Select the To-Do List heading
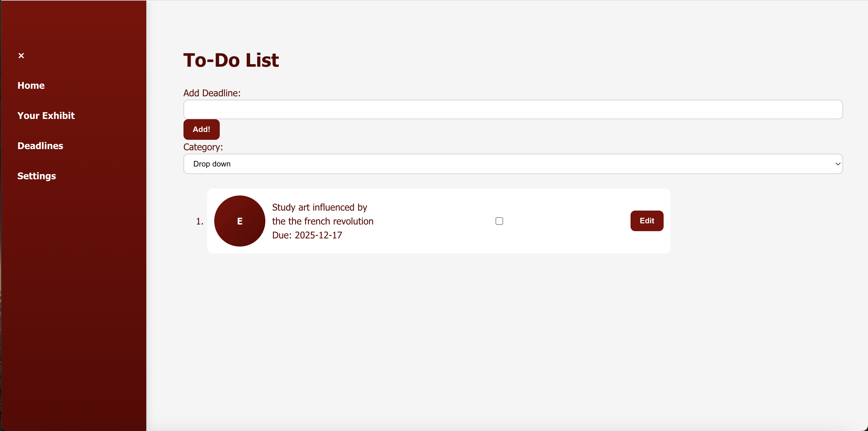 point(231,60)
